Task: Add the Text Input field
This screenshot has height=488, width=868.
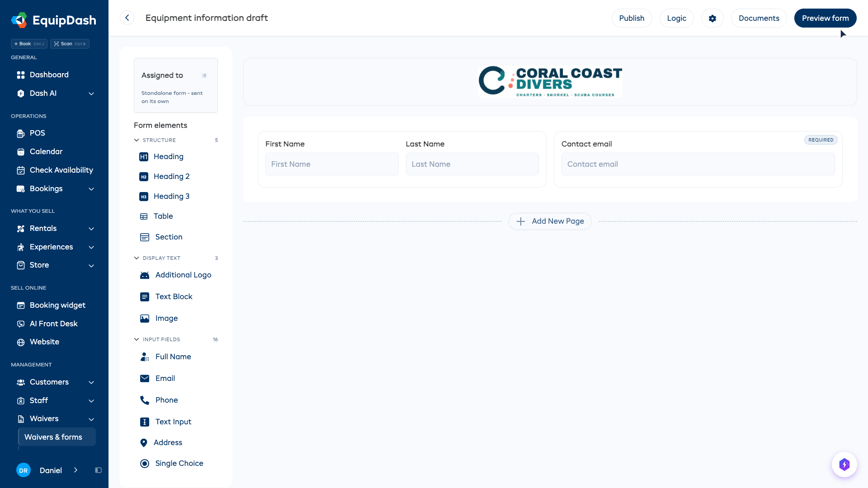Action: 165,422
